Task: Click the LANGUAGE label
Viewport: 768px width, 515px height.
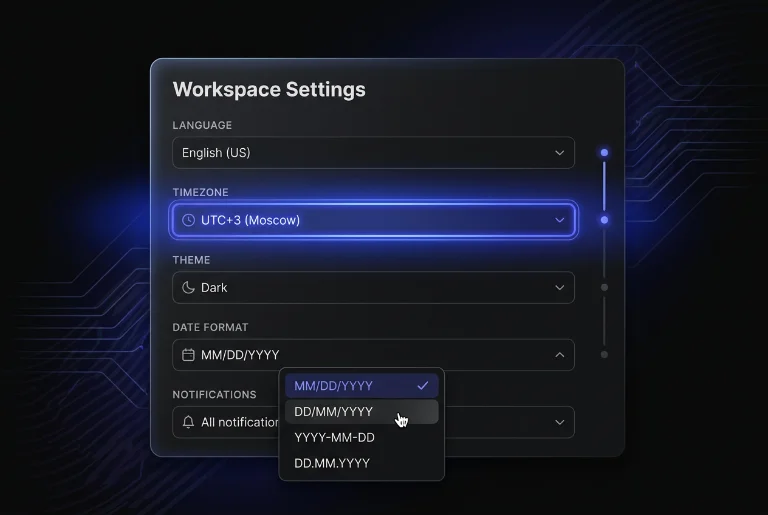Action: tap(202, 125)
